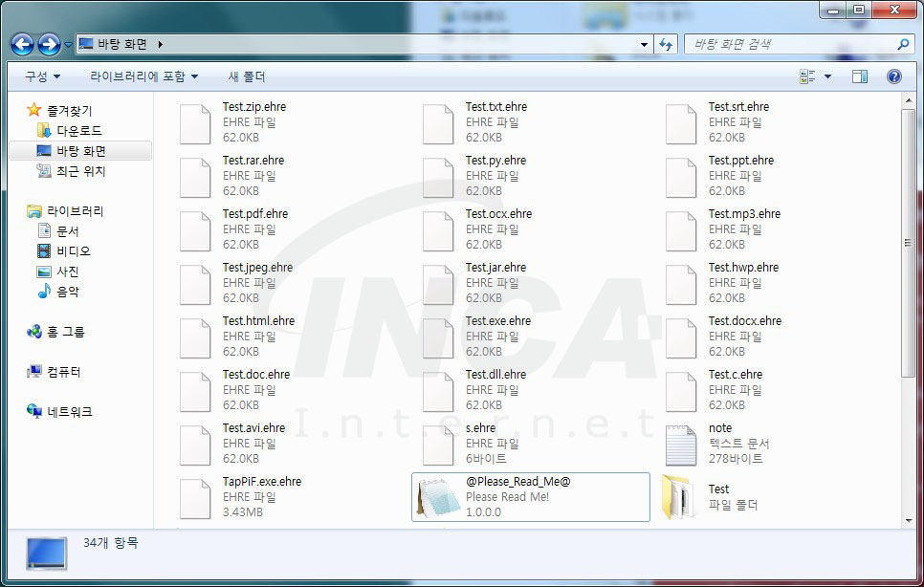Select the @Please_Read_Me@ notepad icon

(438, 498)
